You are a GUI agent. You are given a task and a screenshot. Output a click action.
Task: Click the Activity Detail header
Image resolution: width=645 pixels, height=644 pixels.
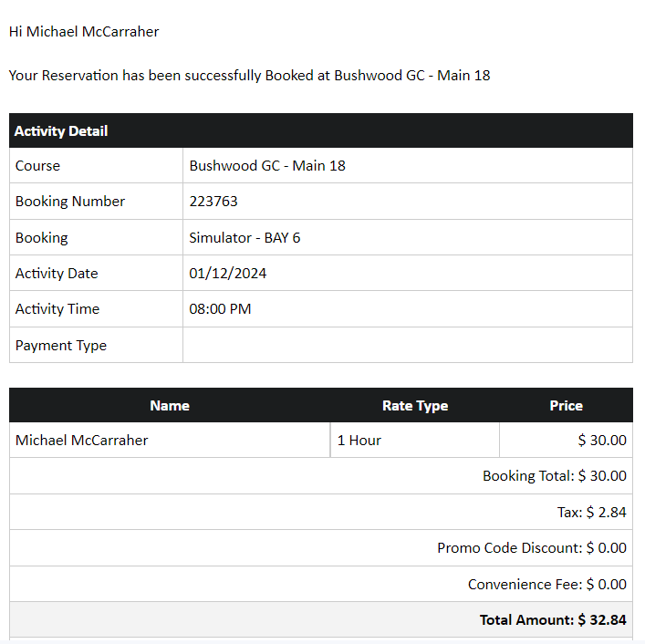pyautogui.click(x=321, y=130)
